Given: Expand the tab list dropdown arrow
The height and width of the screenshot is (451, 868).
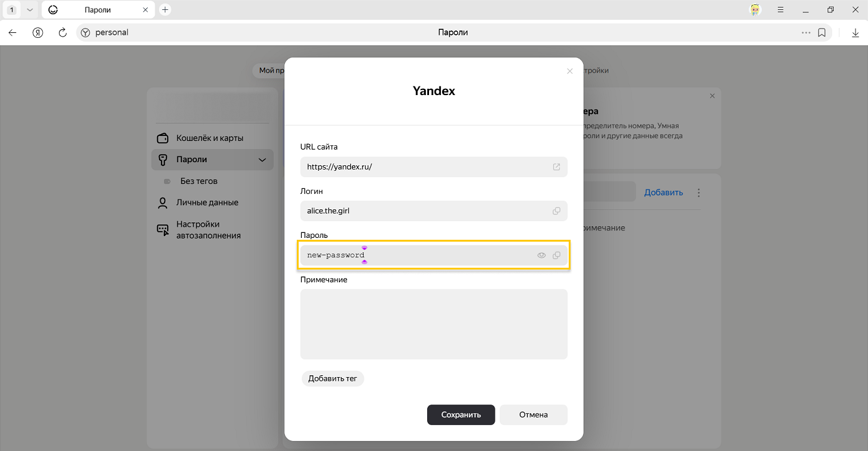Looking at the screenshot, I should click(29, 10).
